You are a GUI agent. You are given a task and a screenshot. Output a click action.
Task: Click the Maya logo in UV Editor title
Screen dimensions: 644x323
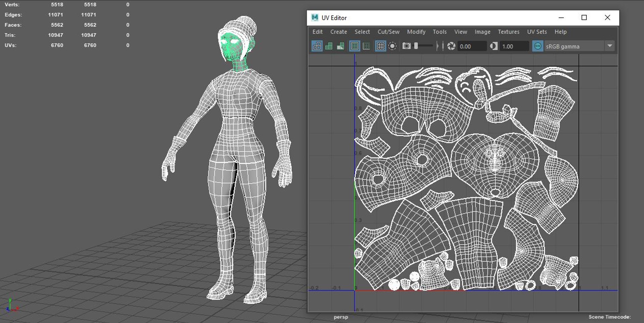pos(315,17)
